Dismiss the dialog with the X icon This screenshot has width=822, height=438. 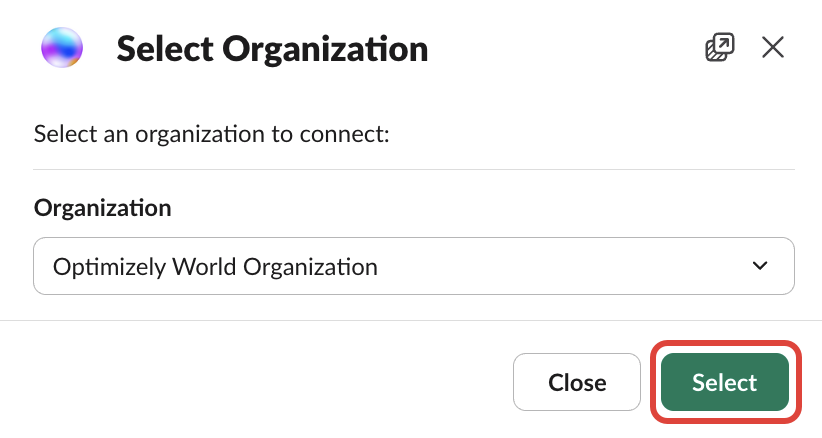tap(773, 47)
